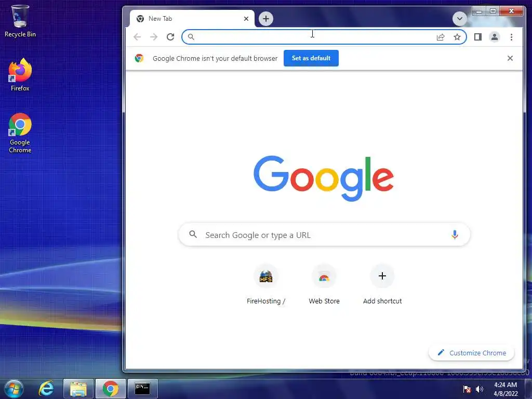Close the New Tab tab
This screenshot has width=532, height=399.
click(246, 19)
